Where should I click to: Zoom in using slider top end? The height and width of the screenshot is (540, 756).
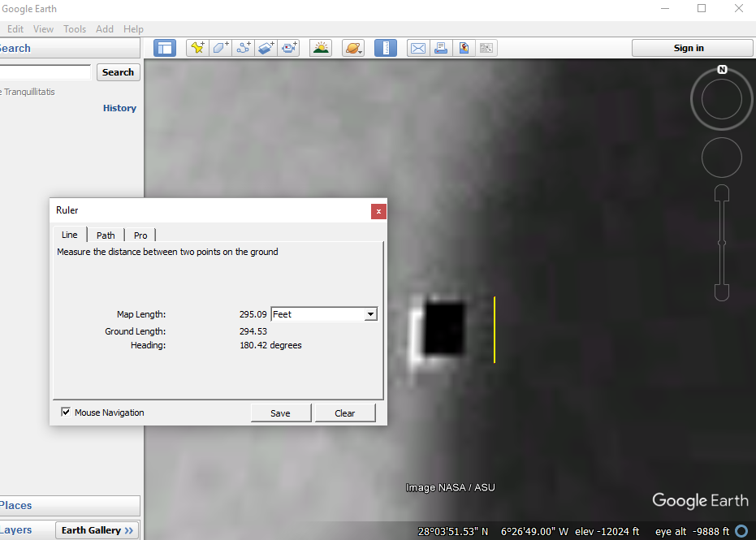[722, 193]
